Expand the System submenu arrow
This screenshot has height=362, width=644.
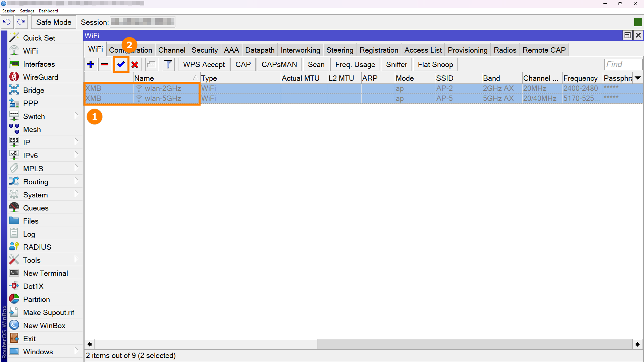tap(76, 194)
